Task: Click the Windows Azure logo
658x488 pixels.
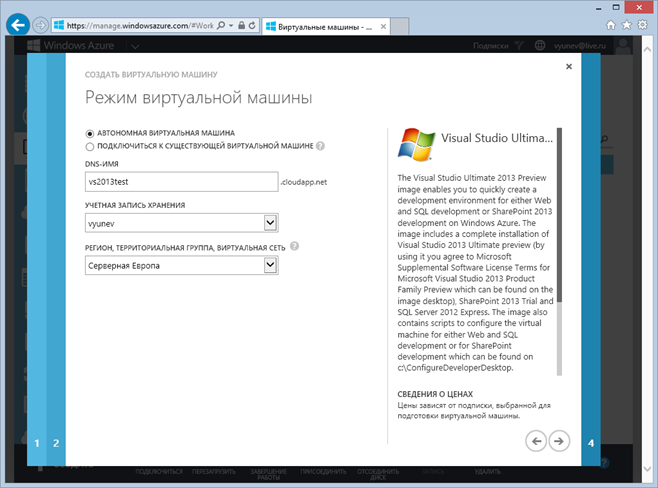Action: point(70,45)
